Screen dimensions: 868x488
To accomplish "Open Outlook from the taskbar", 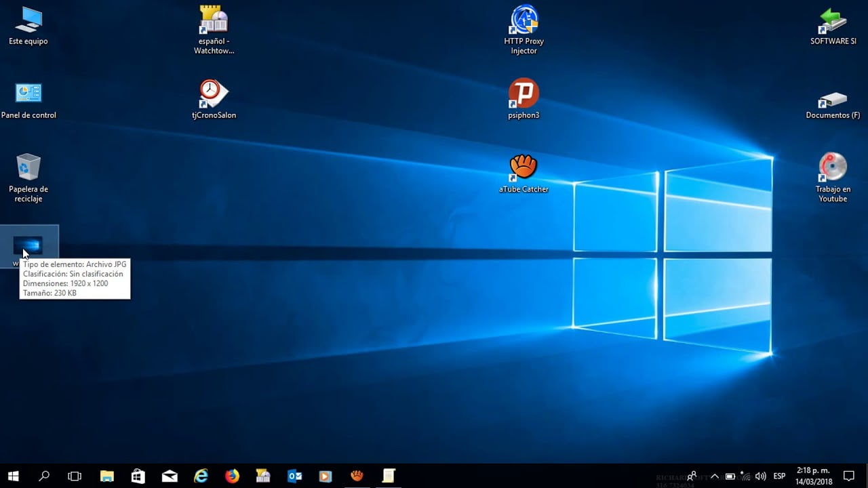I will point(294,476).
